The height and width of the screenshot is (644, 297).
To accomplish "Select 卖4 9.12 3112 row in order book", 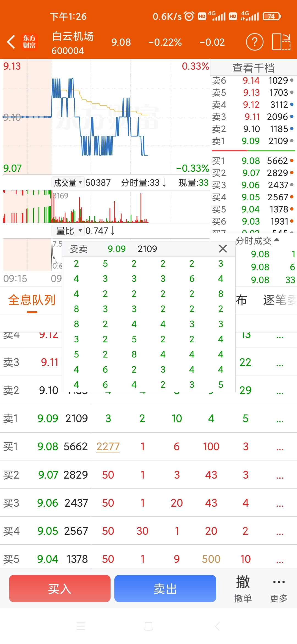I will coord(253,105).
